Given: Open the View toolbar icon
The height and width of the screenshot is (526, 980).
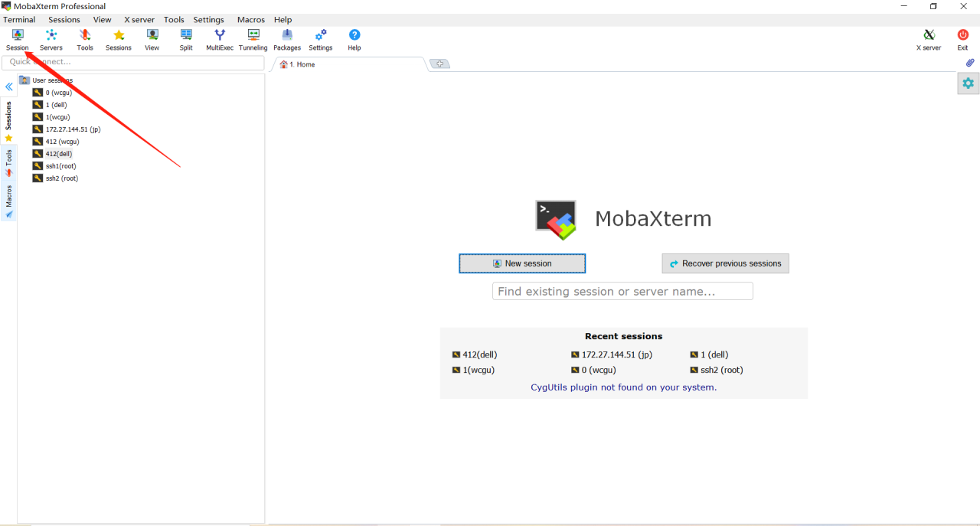Looking at the screenshot, I should click(x=152, y=40).
